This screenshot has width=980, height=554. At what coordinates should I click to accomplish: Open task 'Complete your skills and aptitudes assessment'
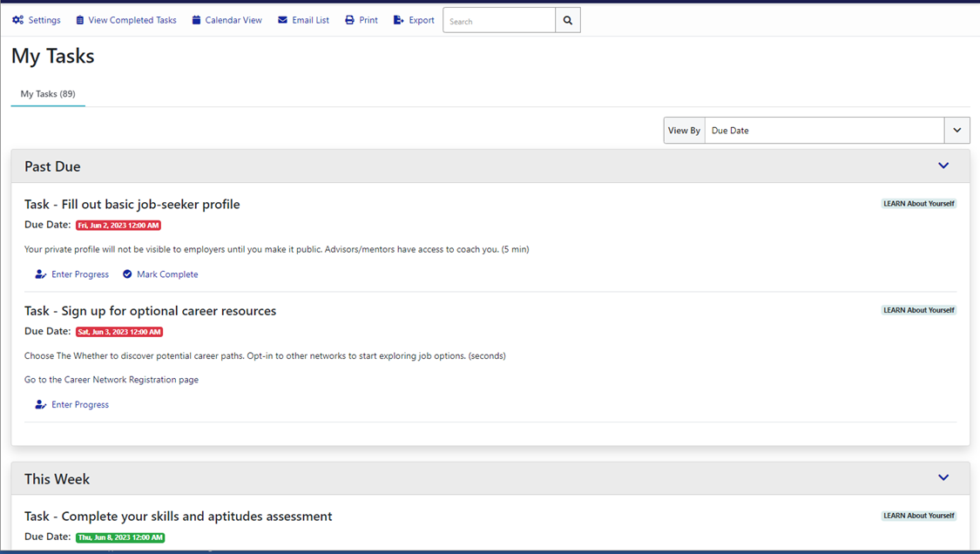178,517
